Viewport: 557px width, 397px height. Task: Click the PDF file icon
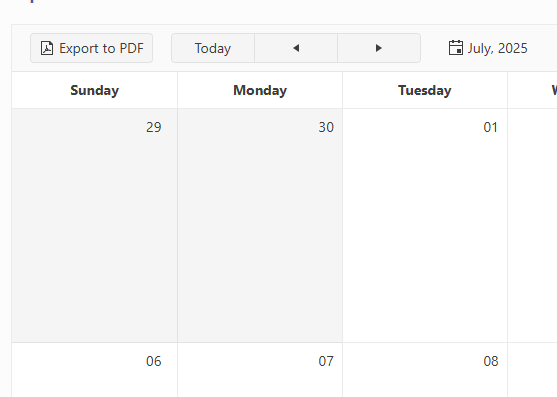tap(47, 48)
